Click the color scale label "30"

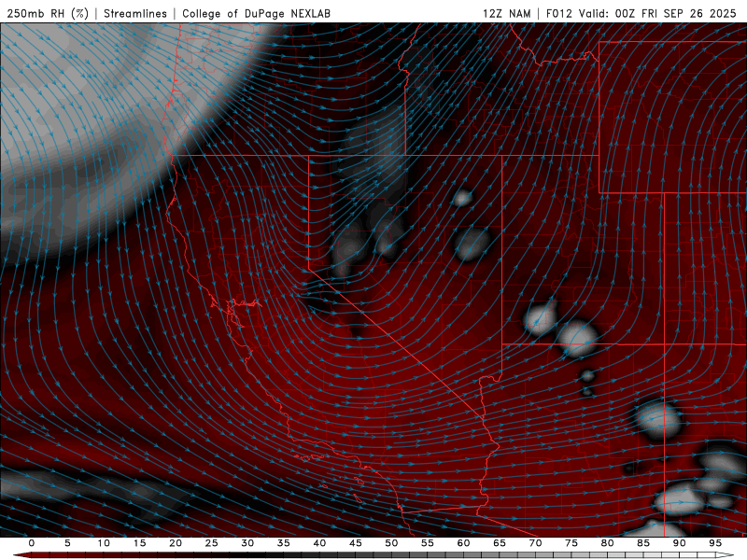[x=247, y=543]
